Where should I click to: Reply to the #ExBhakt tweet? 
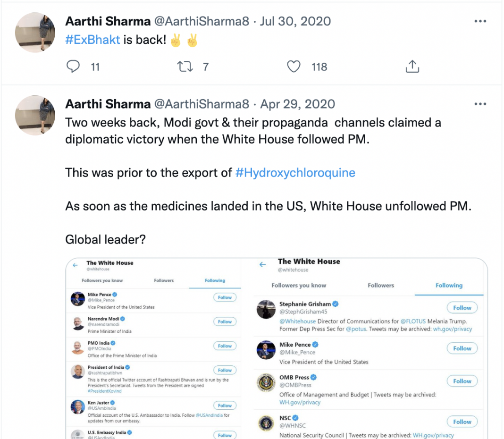(x=73, y=67)
